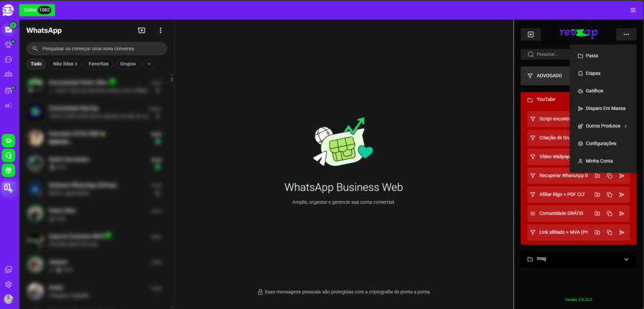This screenshot has height=309, width=644.
Task: Copy the Comunidade GRÁTIS message
Action: coord(609,214)
